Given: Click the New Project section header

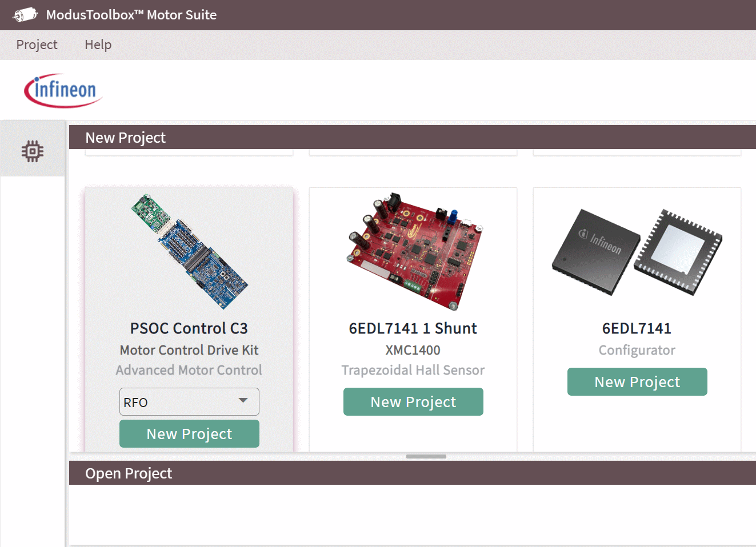Looking at the screenshot, I should coord(413,137).
